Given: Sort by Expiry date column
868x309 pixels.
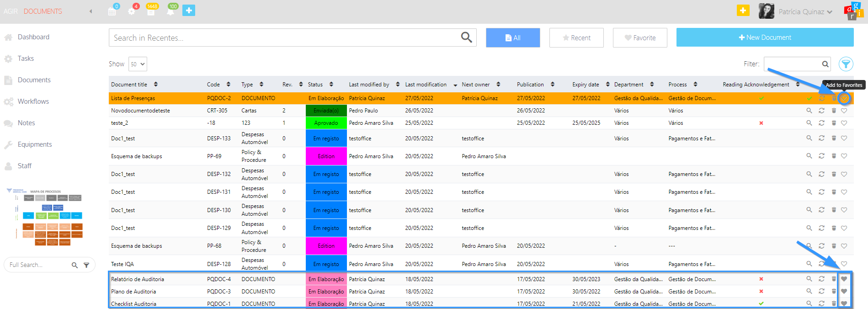Looking at the screenshot, I should click(x=591, y=85).
